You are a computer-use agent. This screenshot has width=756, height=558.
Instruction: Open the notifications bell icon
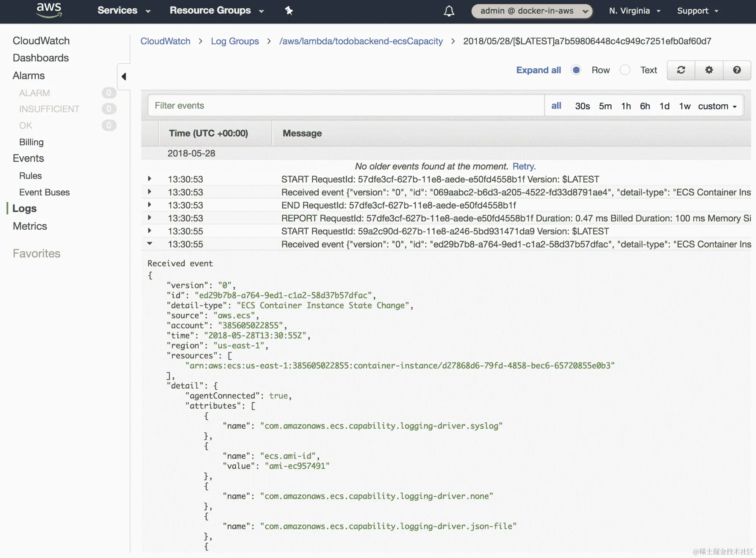(x=449, y=11)
